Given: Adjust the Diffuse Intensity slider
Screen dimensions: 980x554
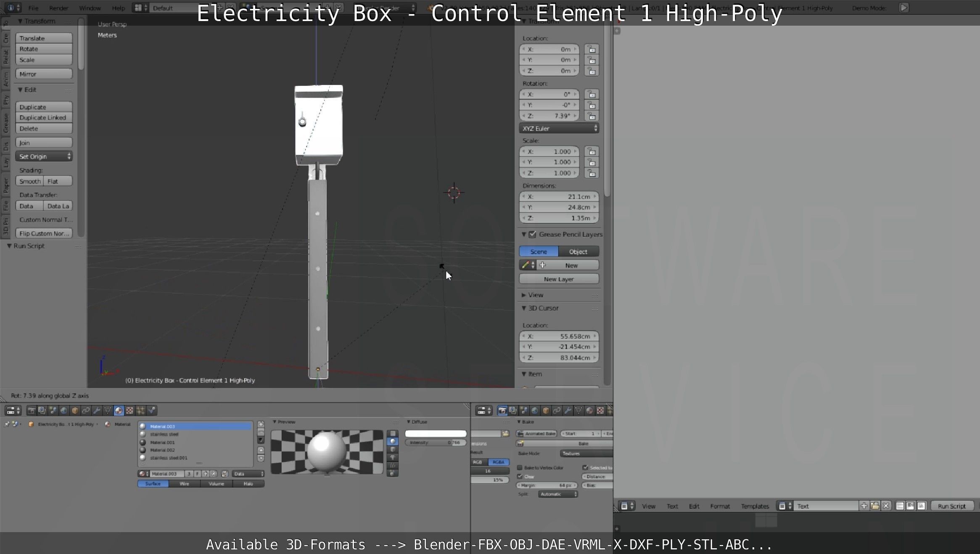Looking at the screenshot, I should point(436,443).
